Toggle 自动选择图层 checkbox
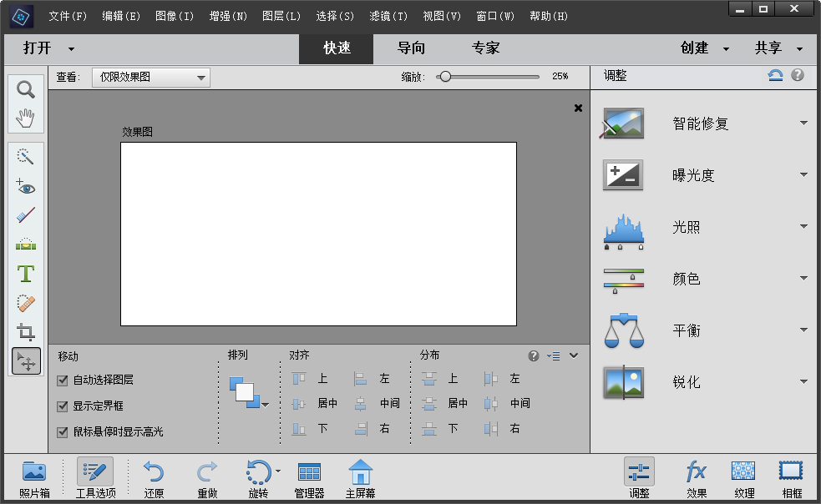This screenshot has height=504, width=821. click(63, 380)
